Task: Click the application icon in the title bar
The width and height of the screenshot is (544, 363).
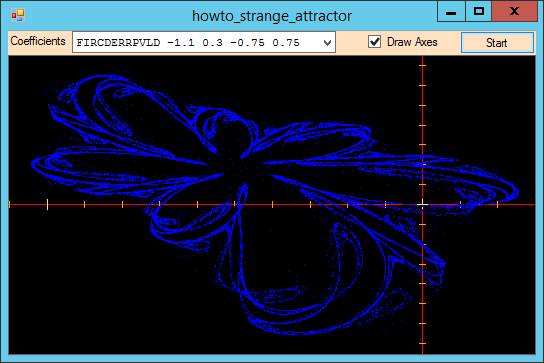Action: coord(18,15)
